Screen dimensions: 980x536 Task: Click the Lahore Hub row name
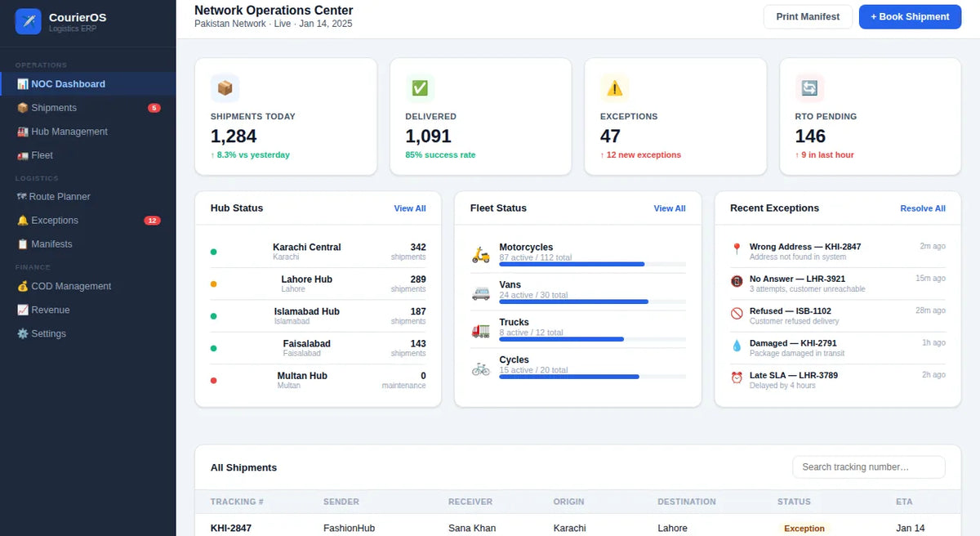[x=307, y=279]
